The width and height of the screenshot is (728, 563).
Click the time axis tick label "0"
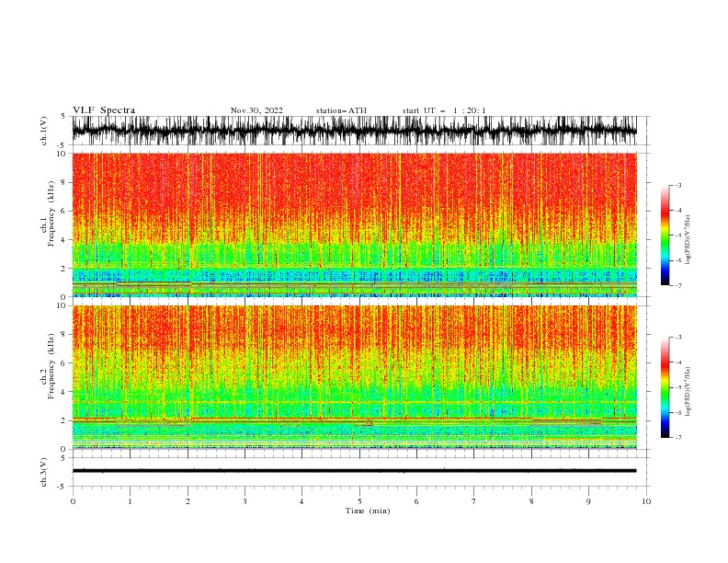pos(73,501)
